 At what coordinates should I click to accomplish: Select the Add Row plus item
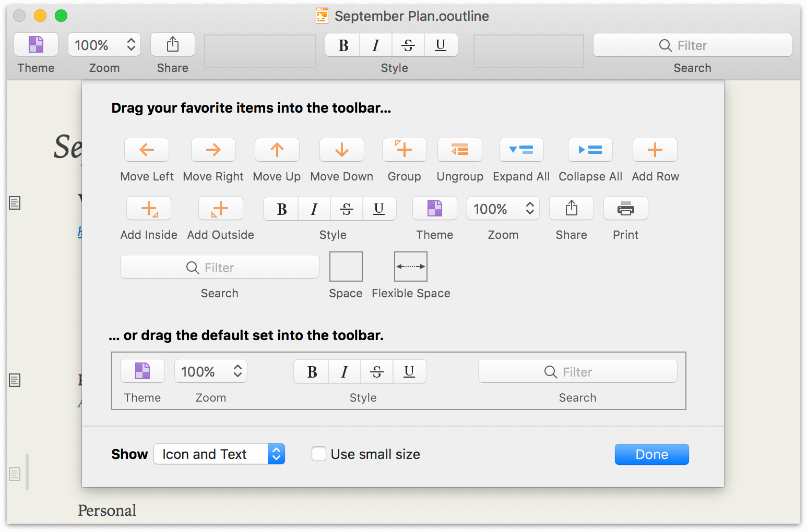[x=655, y=150]
